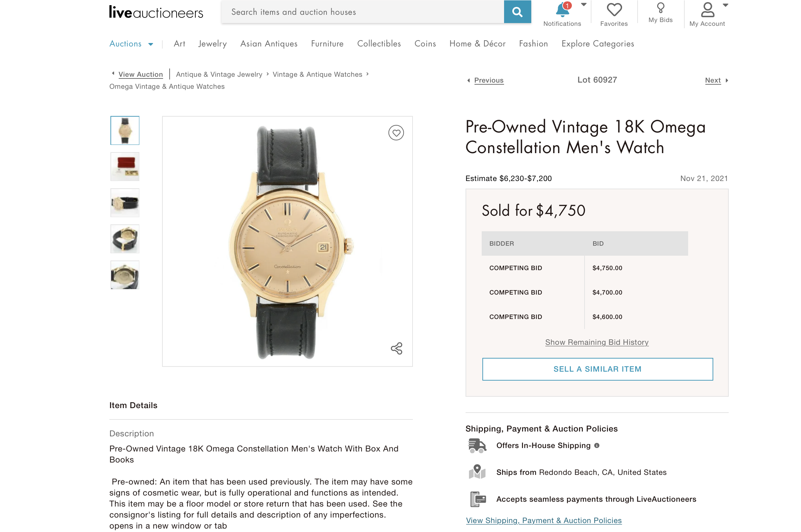Open the My Bids icon
Image resolution: width=801 pixels, height=532 pixels.
660,8
